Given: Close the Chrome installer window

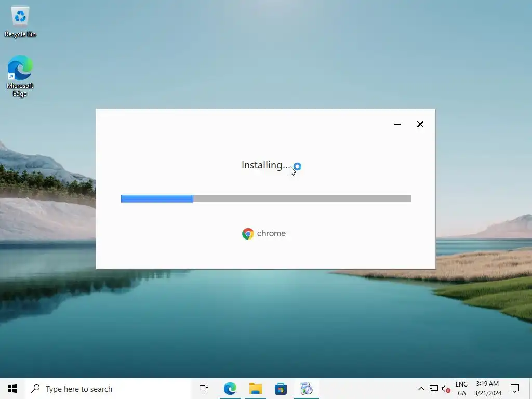Looking at the screenshot, I should (x=420, y=124).
